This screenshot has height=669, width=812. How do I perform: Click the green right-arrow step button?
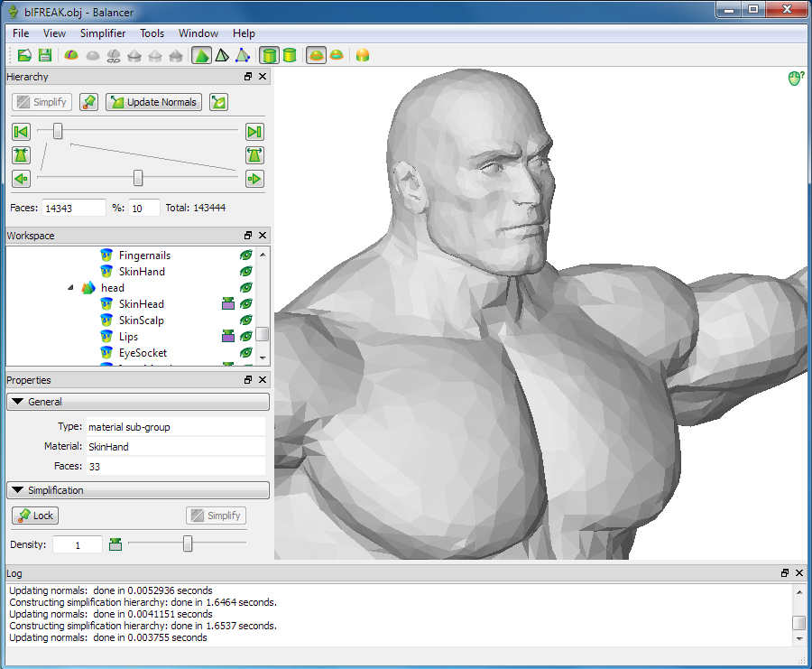point(254,179)
